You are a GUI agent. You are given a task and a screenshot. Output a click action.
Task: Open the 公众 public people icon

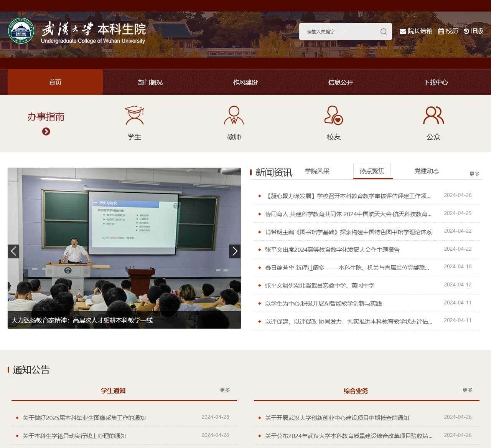pyautogui.click(x=433, y=116)
